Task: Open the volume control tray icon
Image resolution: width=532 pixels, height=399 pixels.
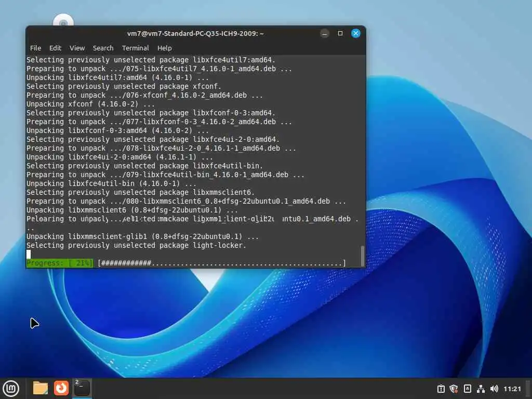Action: click(494, 389)
